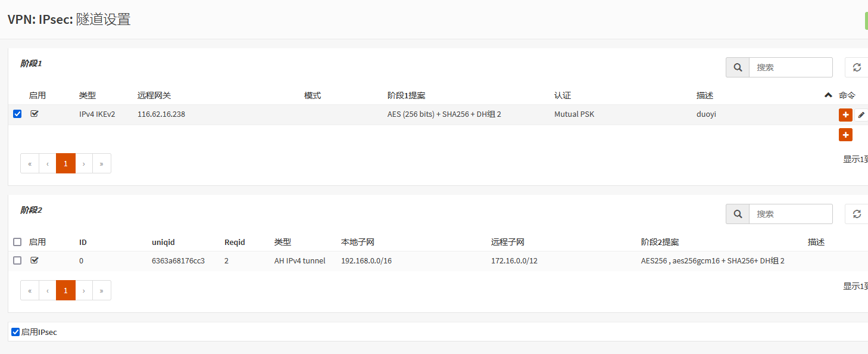Focus the Phase 1 搜索 input field
The height and width of the screenshot is (354, 868).
pyautogui.click(x=790, y=67)
